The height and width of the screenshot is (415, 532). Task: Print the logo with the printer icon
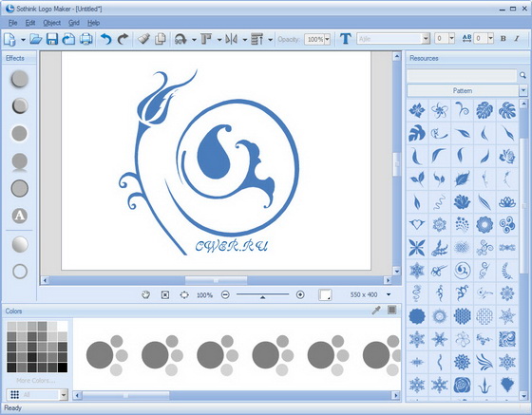[x=86, y=39]
